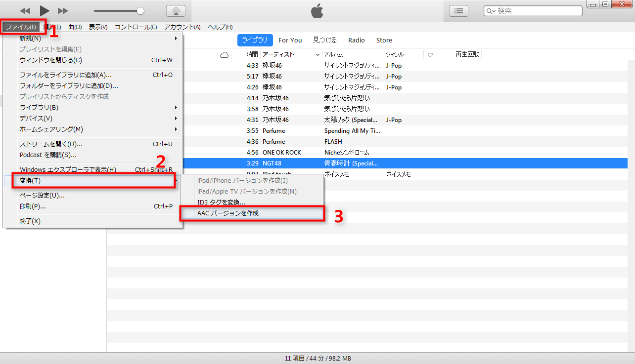Switch to the For You tab

coord(290,40)
